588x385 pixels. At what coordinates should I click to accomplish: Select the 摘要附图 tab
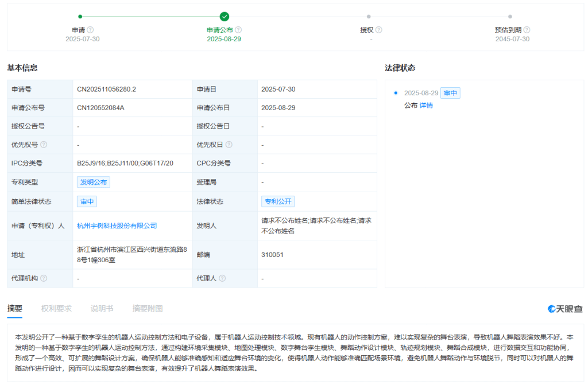(x=148, y=309)
